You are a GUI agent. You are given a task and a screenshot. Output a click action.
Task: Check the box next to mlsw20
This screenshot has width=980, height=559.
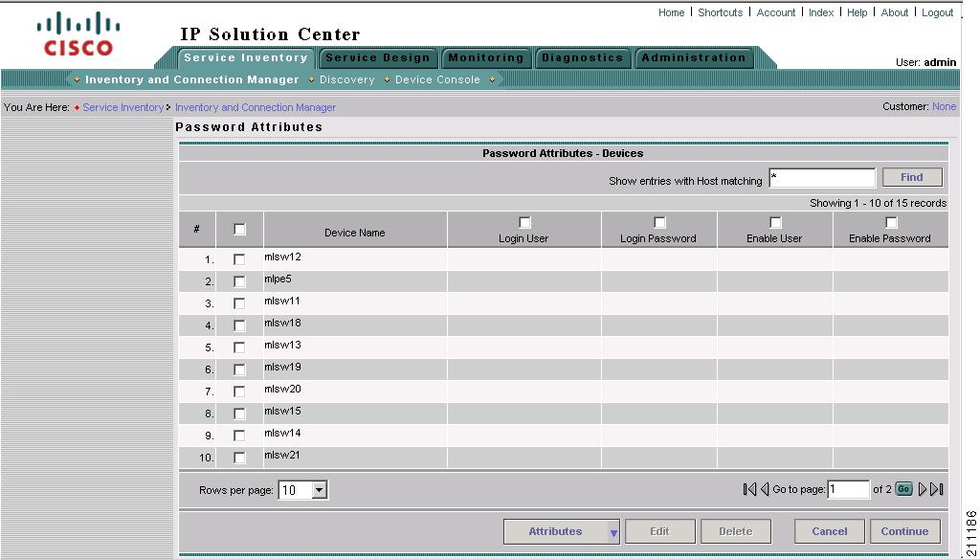point(239,391)
